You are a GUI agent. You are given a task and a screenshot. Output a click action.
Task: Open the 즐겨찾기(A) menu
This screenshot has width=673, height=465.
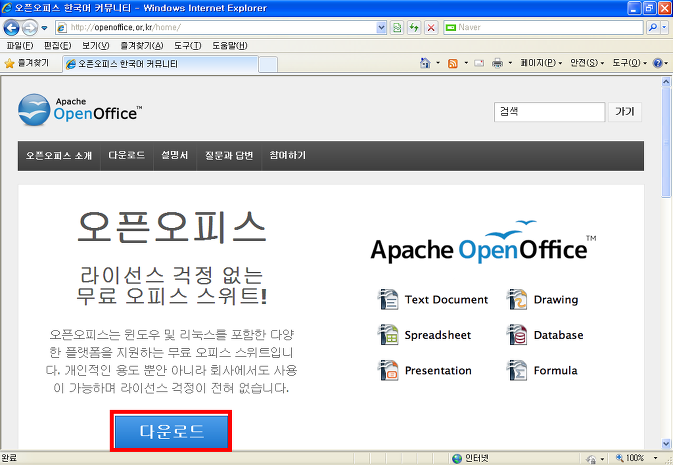(x=142, y=46)
